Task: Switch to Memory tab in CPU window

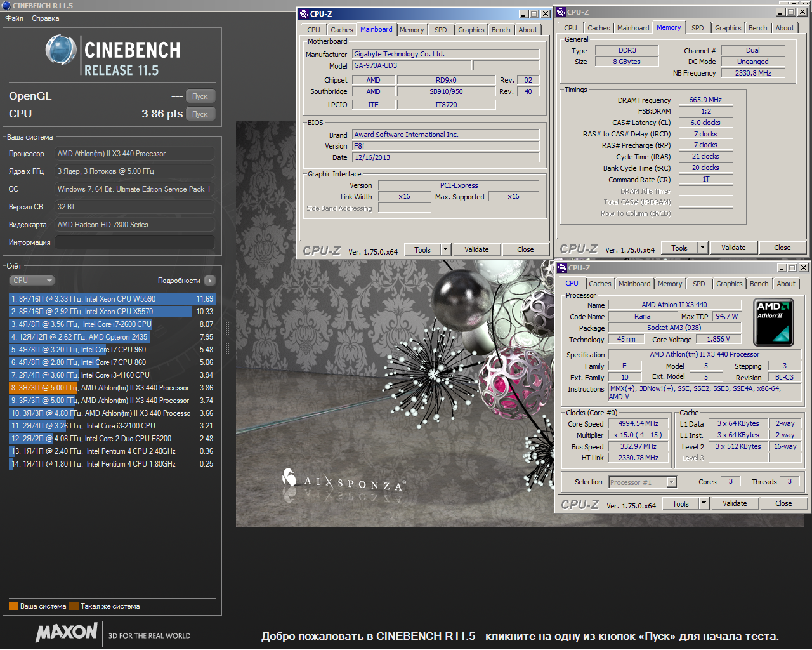Action: [x=670, y=284]
